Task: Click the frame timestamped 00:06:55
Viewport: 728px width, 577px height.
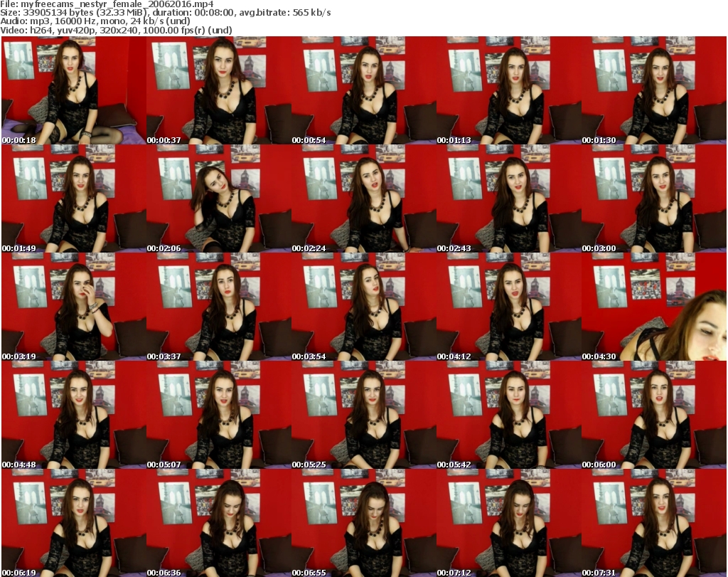Action: 363,523
